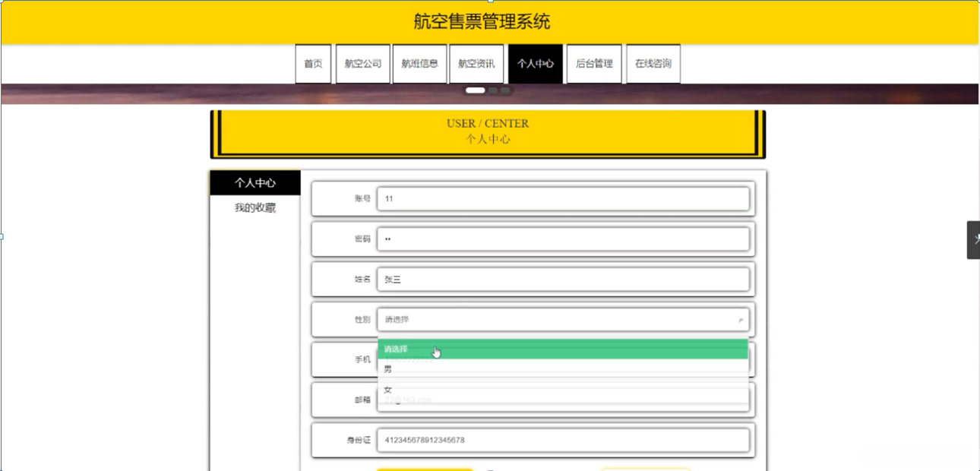
Task: Click the 姓名 input field
Action: pyautogui.click(x=563, y=280)
